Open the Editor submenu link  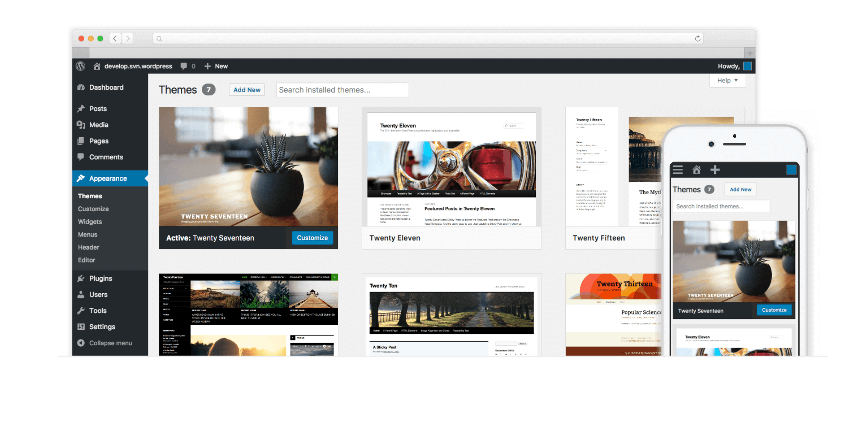[x=86, y=260]
